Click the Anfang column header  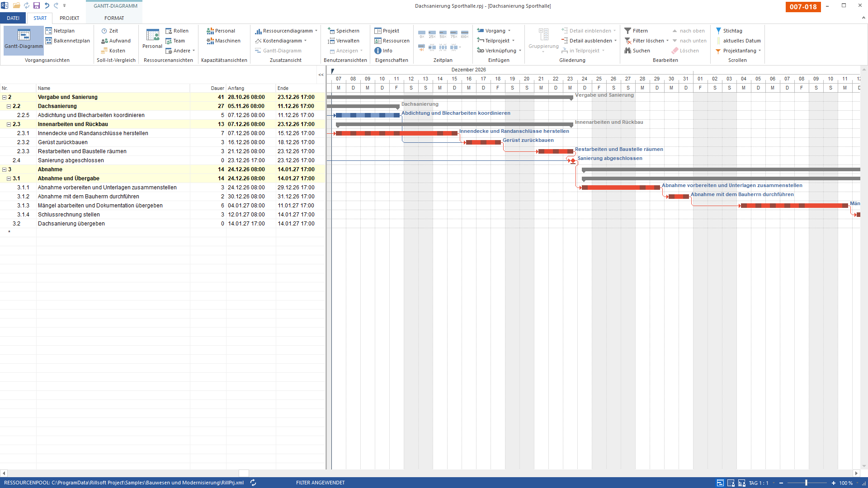[251, 88]
